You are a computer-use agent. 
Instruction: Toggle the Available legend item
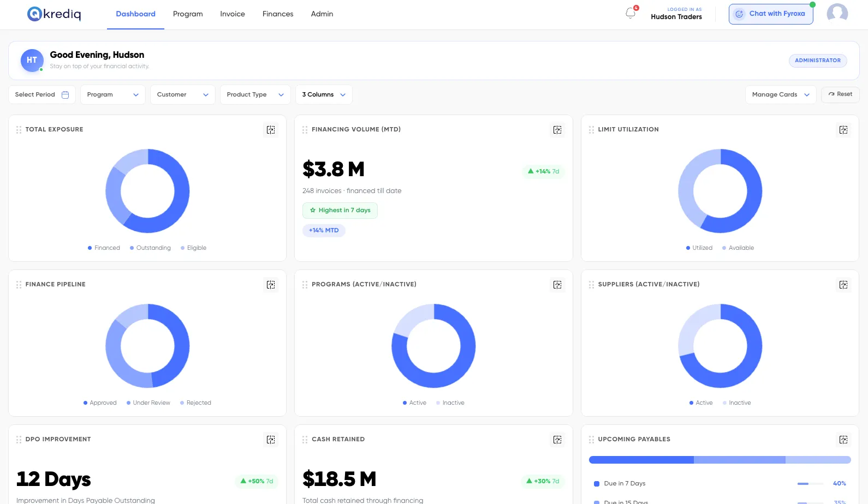pyautogui.click(x=738, y=248)
